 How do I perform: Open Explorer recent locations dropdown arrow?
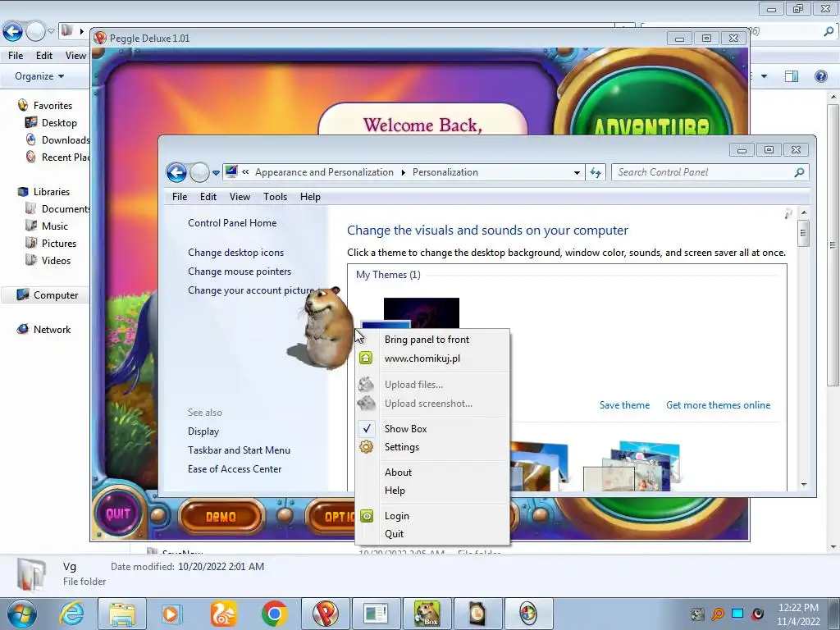tap(51, 32)
